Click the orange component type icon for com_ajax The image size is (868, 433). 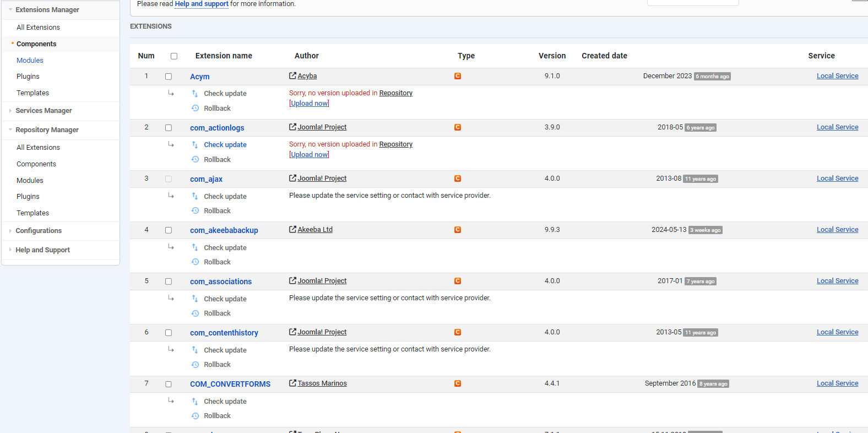point(458,178)
